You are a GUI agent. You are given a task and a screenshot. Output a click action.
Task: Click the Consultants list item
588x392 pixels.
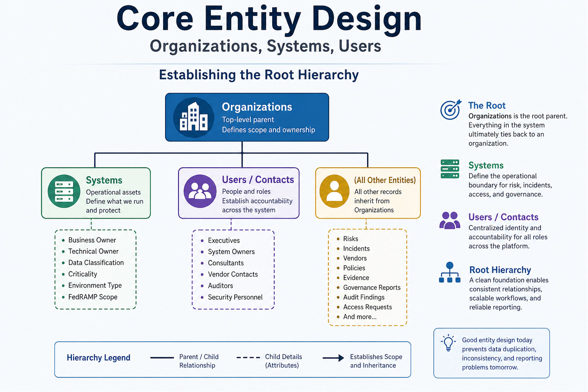click(226, 263)
